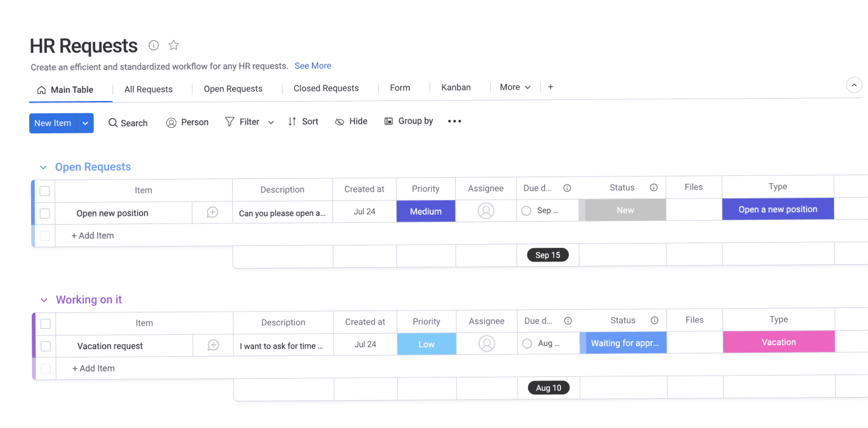868x428 pixels.
Task: Collapse the Open Requests group chevron
Action: [43, 167]
